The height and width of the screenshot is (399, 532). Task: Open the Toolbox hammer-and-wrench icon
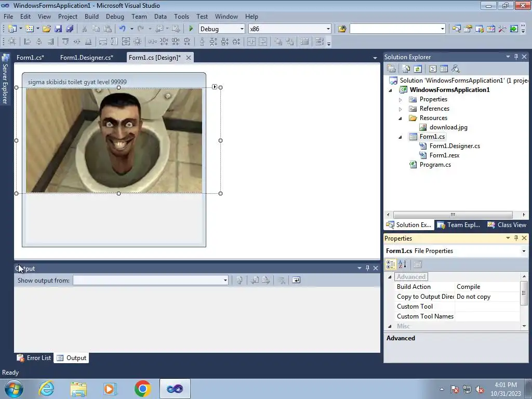pos(502,29)
